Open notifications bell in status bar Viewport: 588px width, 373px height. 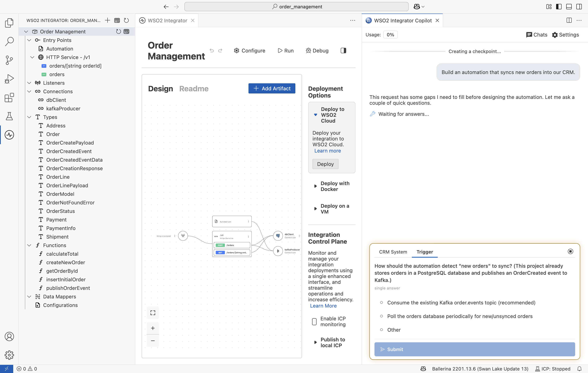pyautogui.click(x=579, y=369)
